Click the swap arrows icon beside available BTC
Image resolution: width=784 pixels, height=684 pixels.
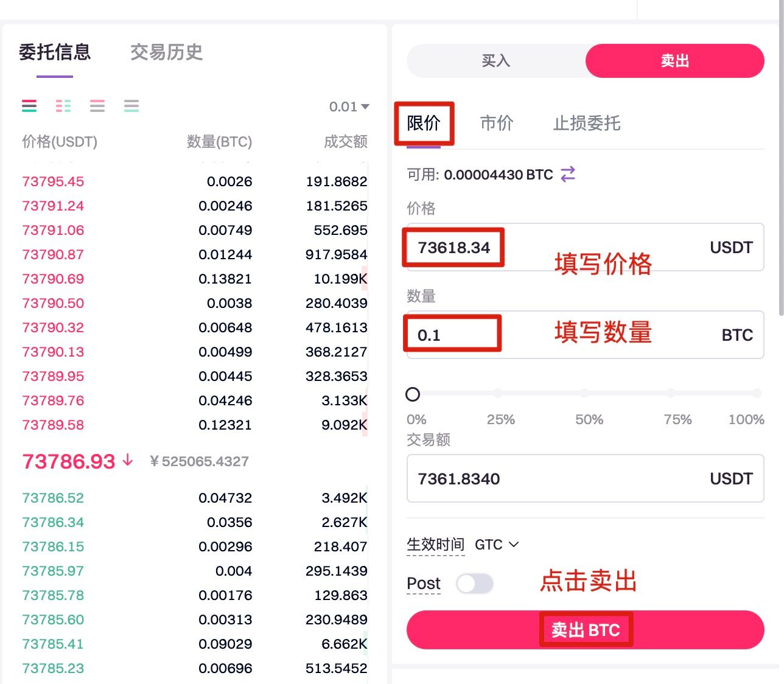coord(568,175)
